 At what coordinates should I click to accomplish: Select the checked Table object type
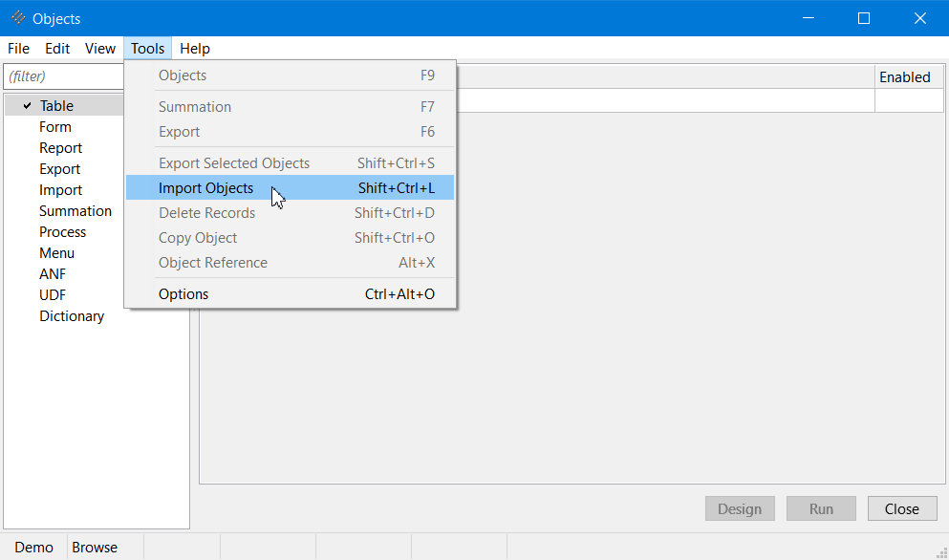56,106
